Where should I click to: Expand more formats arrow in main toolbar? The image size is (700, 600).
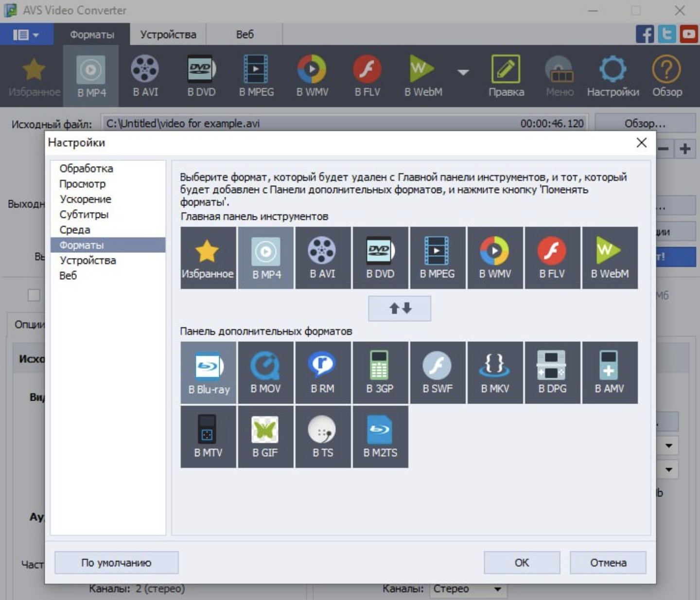(x=463, y=72)
